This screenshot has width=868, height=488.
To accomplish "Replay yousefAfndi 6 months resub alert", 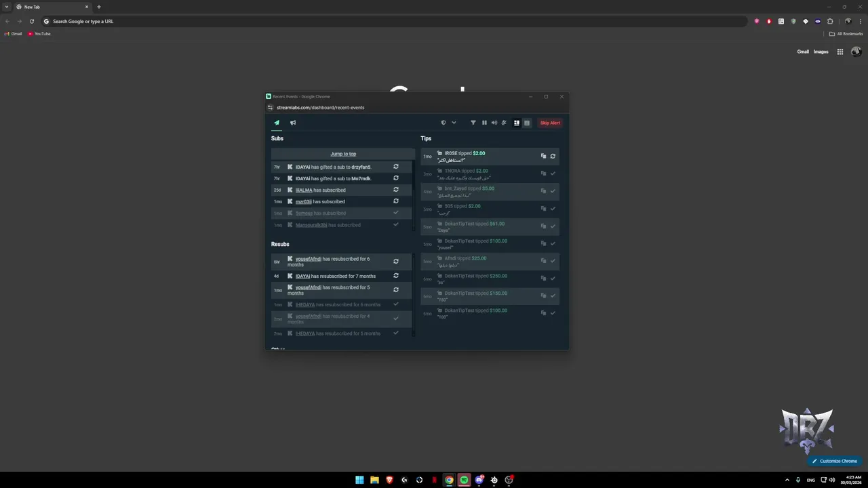I will point(396,261).
